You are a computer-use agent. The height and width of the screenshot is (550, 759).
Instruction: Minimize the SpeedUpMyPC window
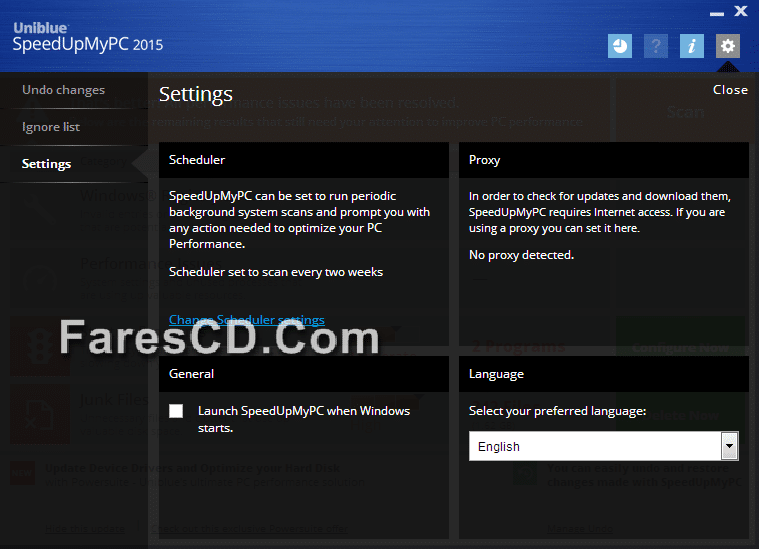717,13
